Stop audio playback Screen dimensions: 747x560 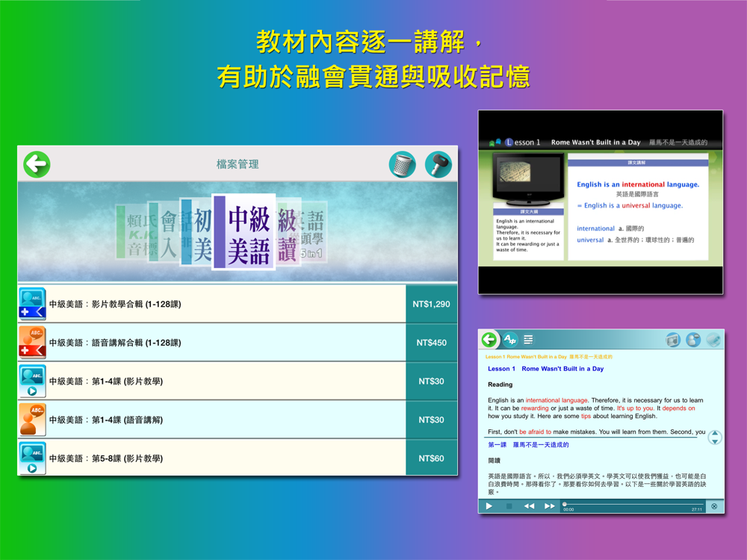click(509, 506)
